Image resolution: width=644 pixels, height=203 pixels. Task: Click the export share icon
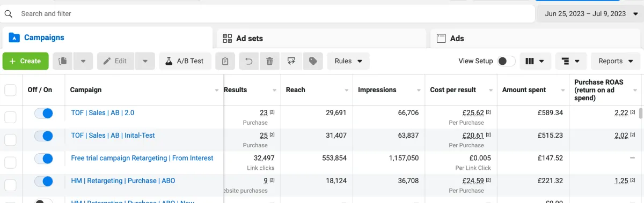click(291, 61)
